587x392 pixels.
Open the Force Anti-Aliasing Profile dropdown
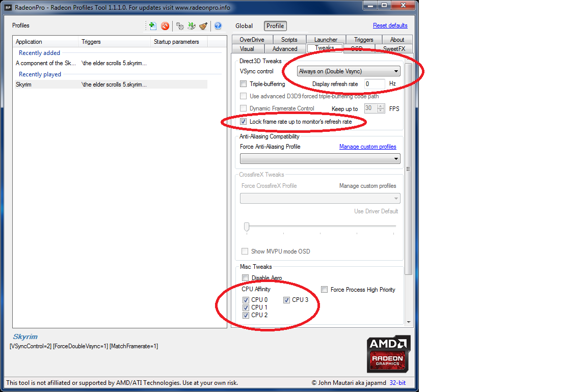pyautogui.click(x=320, y=159)
